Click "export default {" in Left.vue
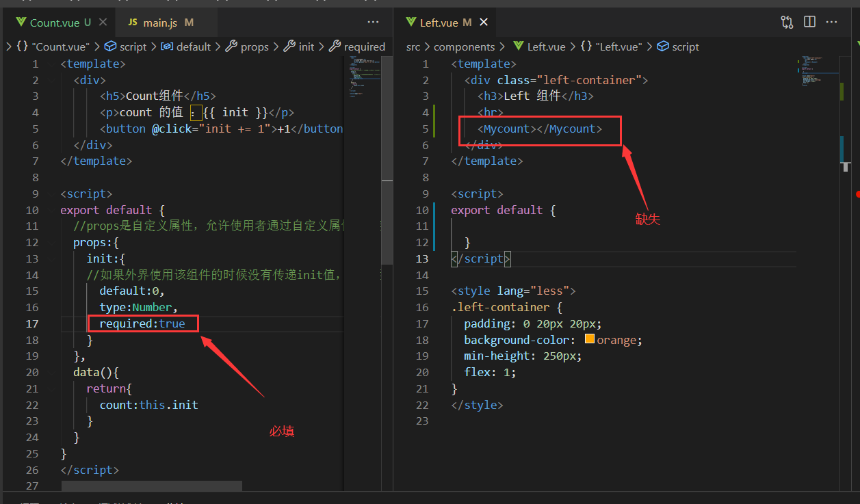The width and height of the screenshot is (860, 504). (x=503, y=210)
